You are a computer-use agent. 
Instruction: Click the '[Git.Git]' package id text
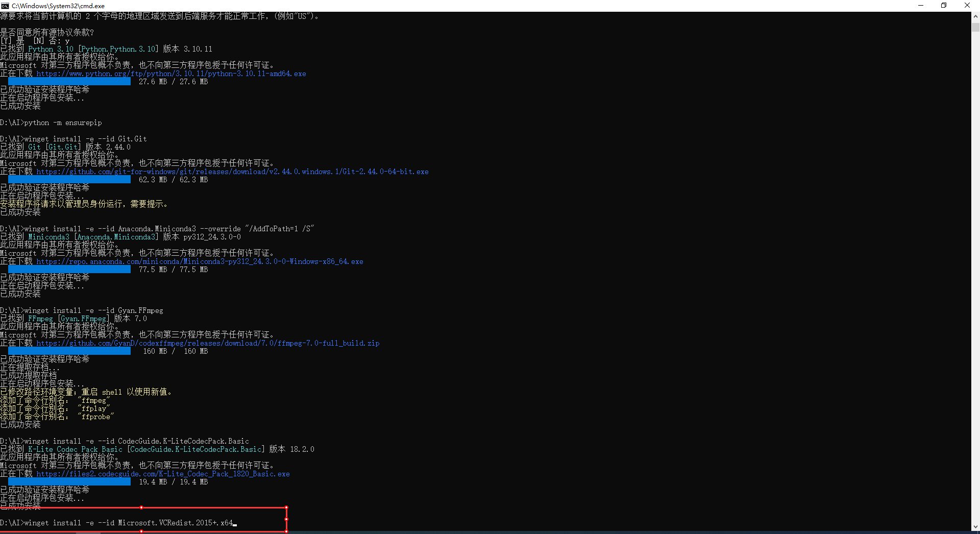[x=63, y=147]
